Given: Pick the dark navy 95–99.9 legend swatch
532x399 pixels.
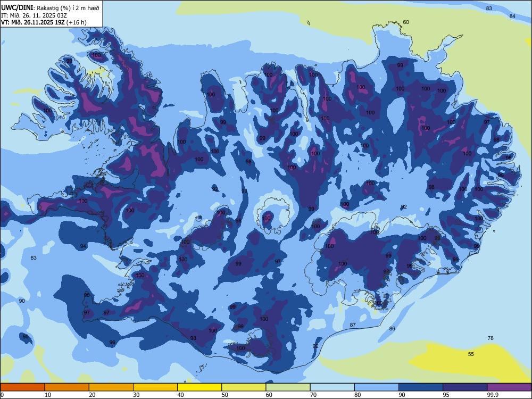Looking at the screenshot, I should (x=465, y=387).
